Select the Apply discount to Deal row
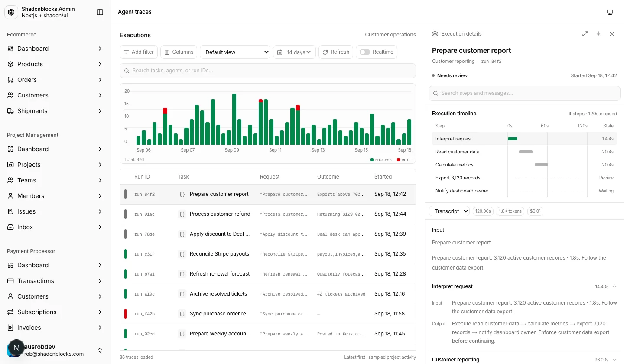Screen dimensions: 624x364 coord(268,234)
